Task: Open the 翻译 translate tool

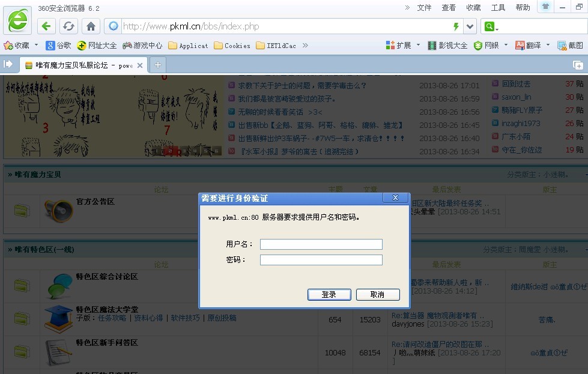Action: [x=528, y=45]
